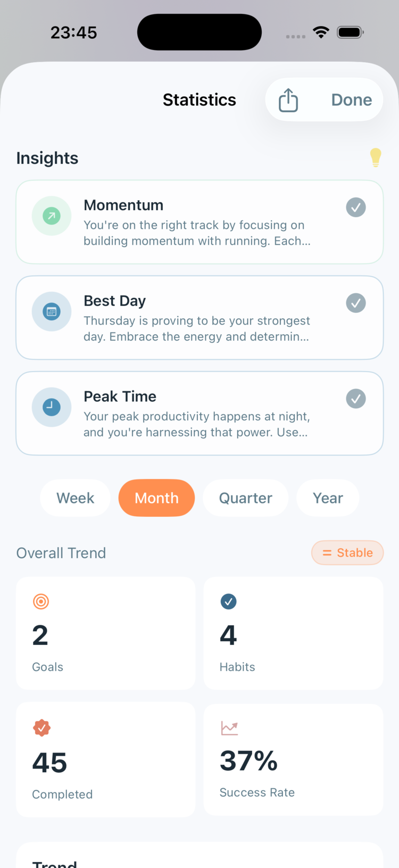
Task: Tap the Success Rate chart icon
Action: coord(229,728)
